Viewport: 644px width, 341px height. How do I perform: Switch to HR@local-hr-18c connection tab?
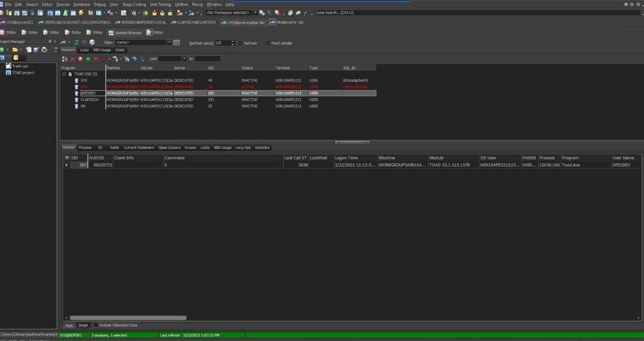(286, 22)
